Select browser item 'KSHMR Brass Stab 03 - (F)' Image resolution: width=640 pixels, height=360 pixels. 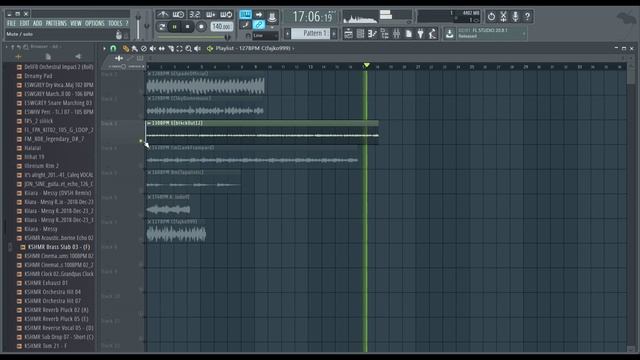click(x=59, y=247)
